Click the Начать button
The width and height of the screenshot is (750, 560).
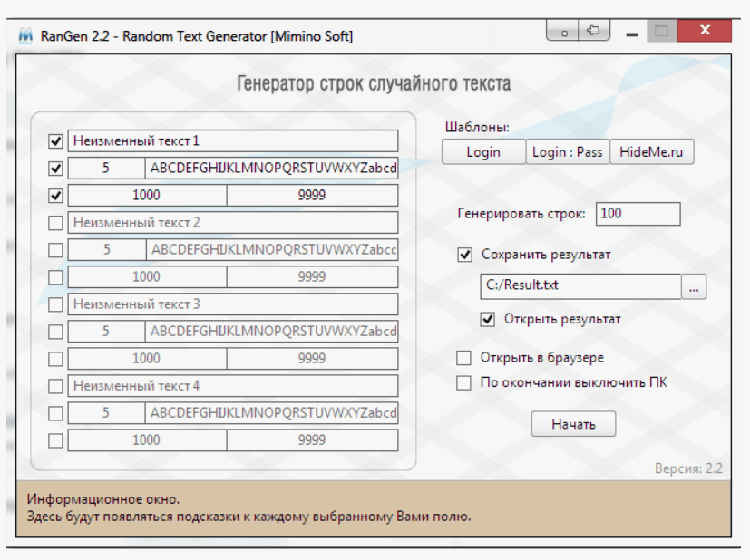pyautogui.click(x=573, y=424)
